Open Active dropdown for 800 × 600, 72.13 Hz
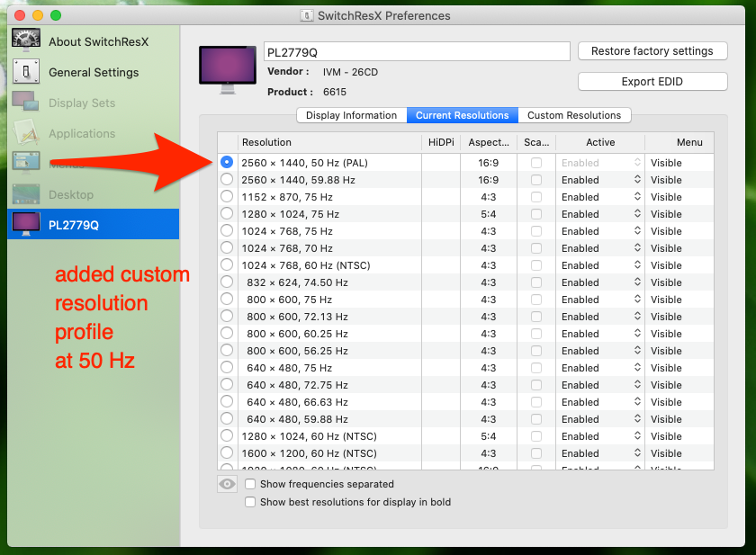Screen dimensions: 756x555 (600, 317)
